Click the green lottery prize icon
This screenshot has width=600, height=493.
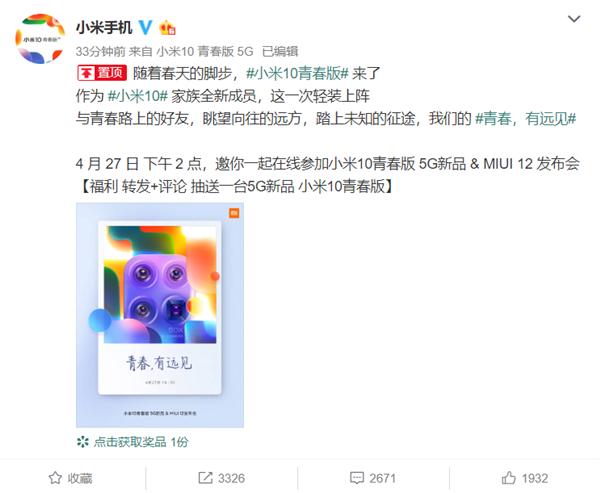point(83,442)
